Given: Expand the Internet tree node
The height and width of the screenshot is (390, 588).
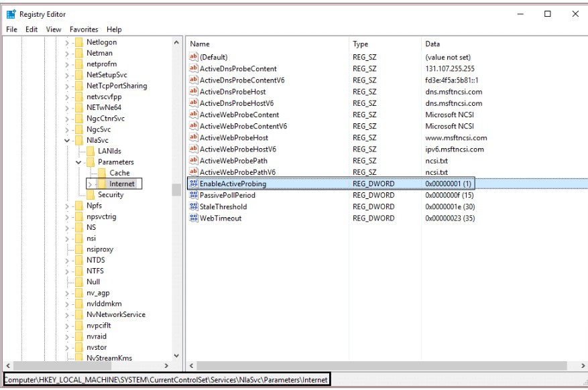Looking at the screenshot, I should click(x=90, y=184).
